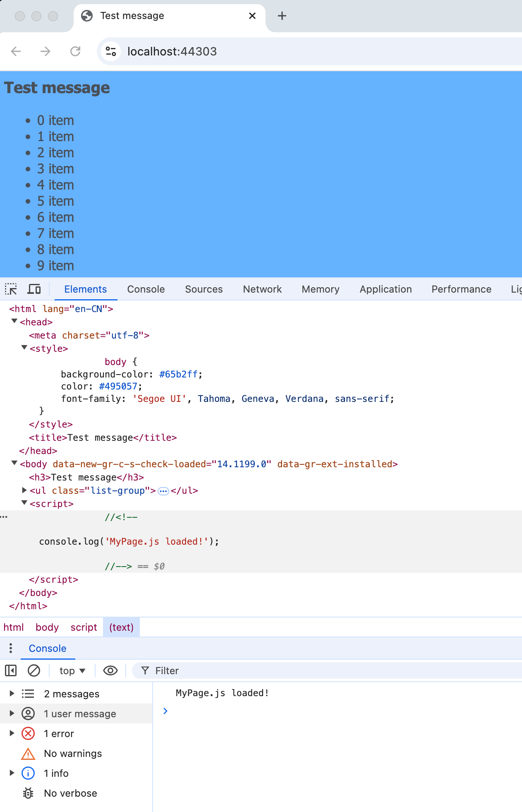Toggle the device toolbar icon

[34, 289]
